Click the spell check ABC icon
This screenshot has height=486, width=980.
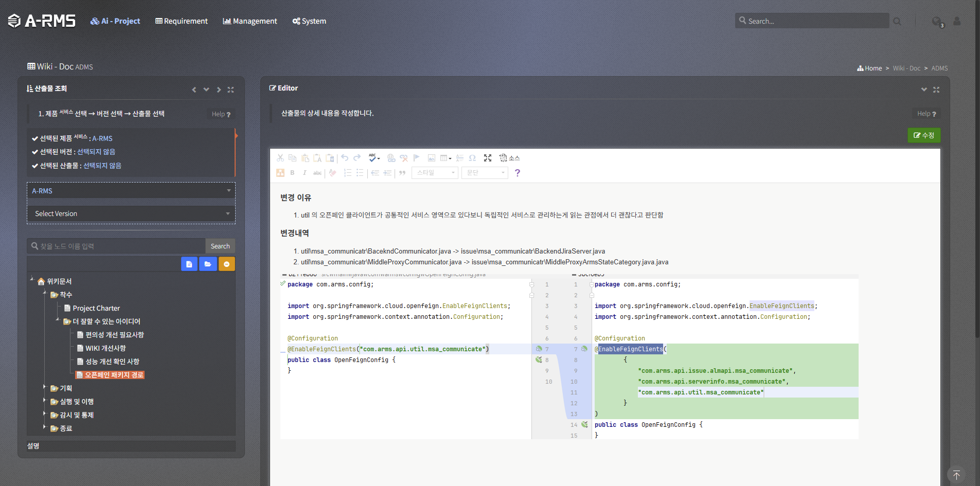coord(373,158)
